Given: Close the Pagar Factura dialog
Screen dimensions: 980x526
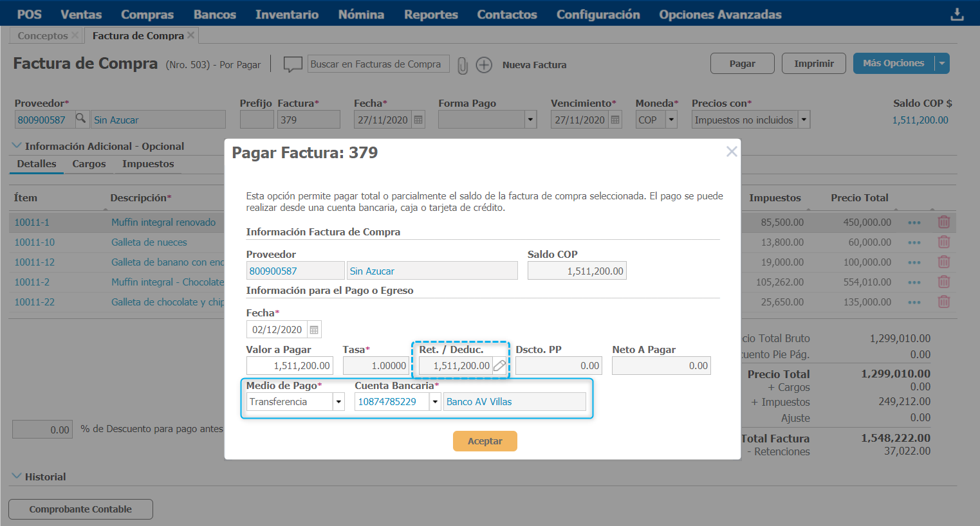Looking at the screenshot, I should 732,152.
